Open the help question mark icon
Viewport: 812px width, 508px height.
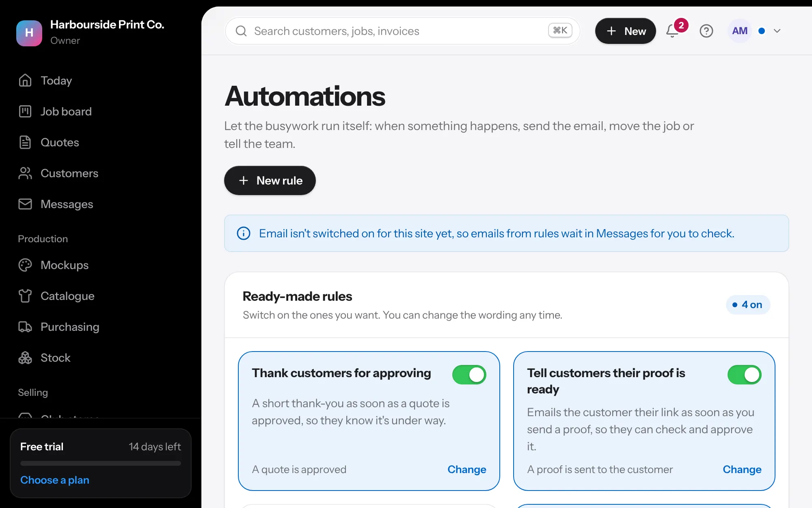pos(706,31)
